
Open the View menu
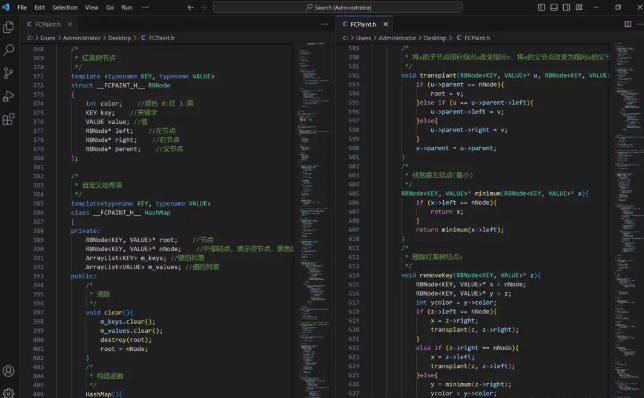92,7
